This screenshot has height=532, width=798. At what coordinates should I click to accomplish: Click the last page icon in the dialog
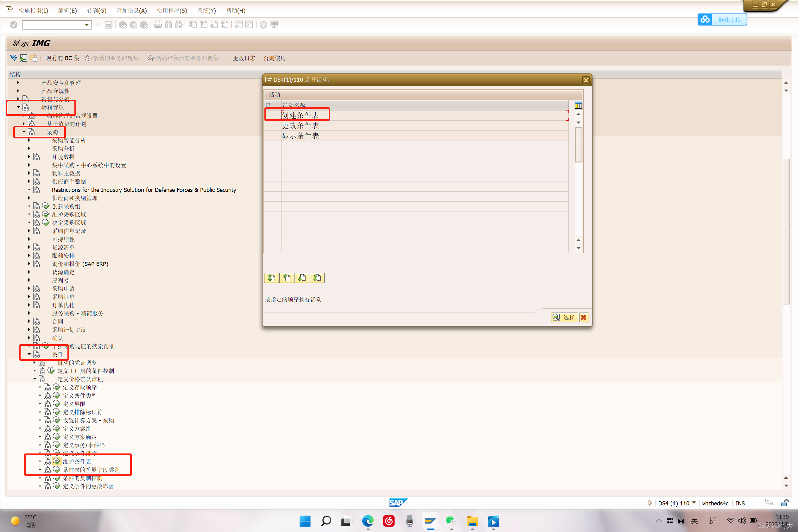(x=317, y=278)
